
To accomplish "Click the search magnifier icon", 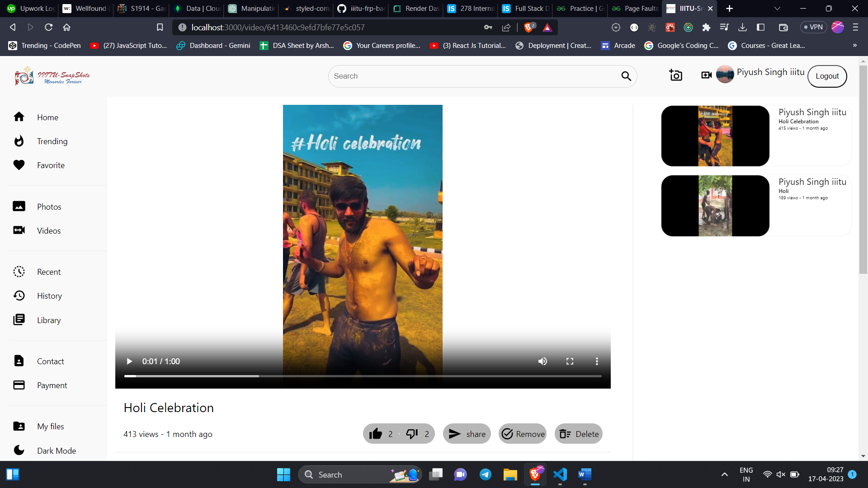I will point(626,76).
